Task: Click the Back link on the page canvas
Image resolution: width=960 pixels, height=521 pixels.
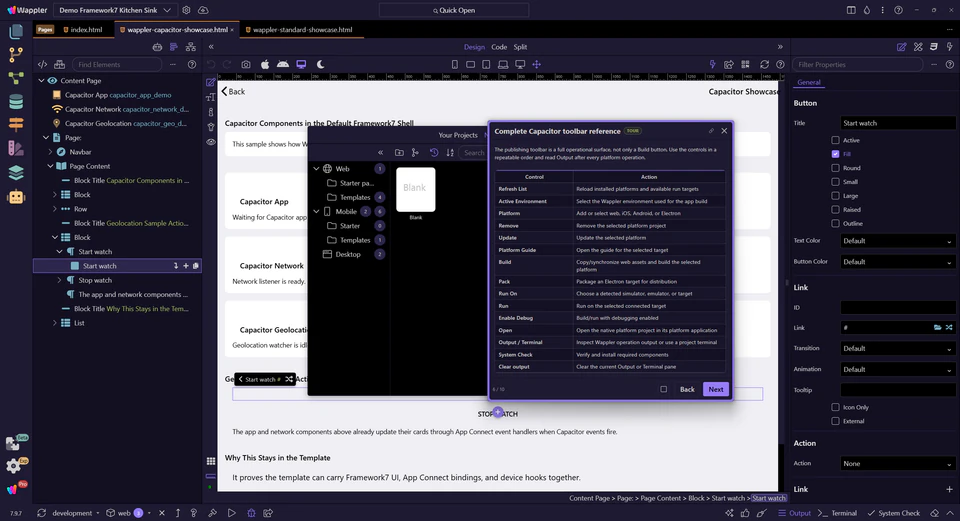Action: pyautogui.click(x=233, y=91)
